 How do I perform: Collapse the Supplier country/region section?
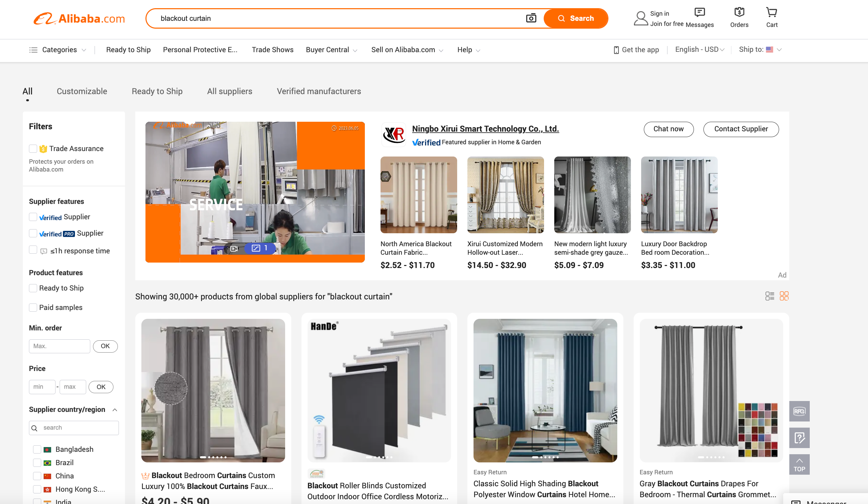(x=115, y=410)
